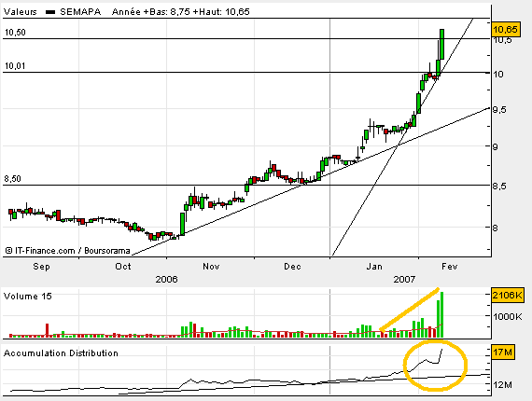This screenshot has width=532, height=401.
Task: Click the 8,5 price axis label
Action: point(499,187)
